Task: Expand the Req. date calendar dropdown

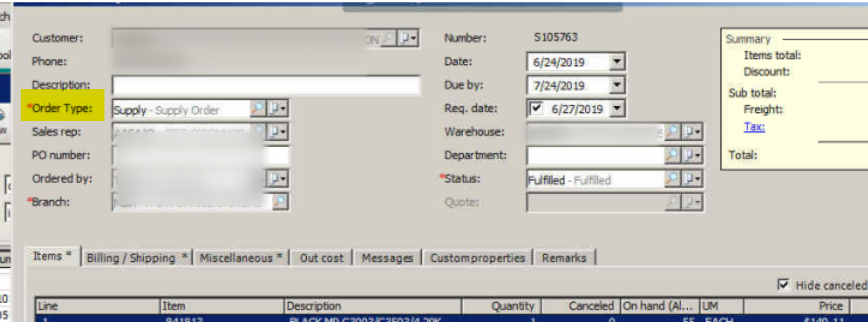Action: point(617,108)
